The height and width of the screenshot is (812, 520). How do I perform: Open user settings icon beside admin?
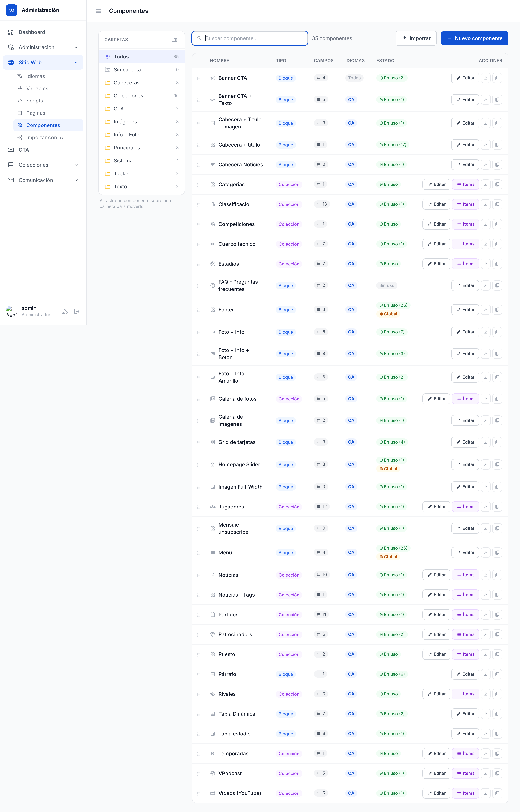pos(65,311)
